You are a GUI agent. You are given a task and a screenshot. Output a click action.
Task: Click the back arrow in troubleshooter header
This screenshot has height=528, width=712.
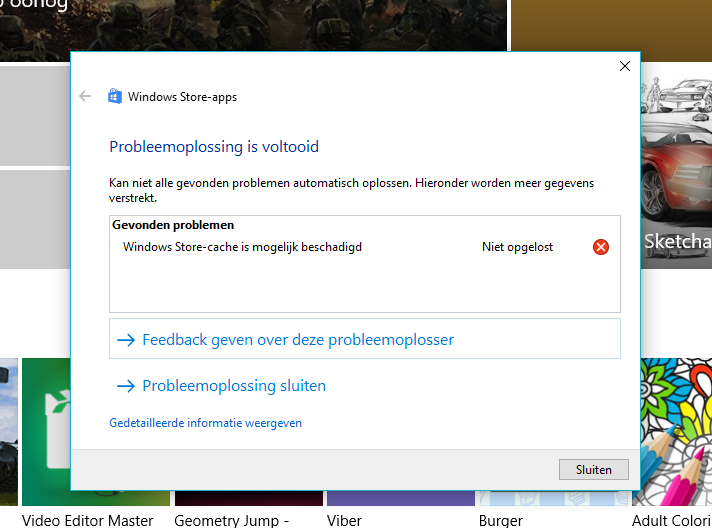click(85, 96)
